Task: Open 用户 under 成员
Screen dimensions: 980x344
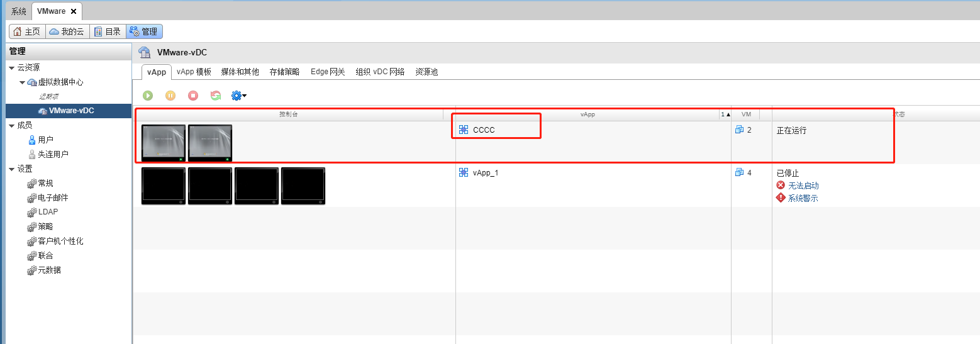Action: [45, 140]
